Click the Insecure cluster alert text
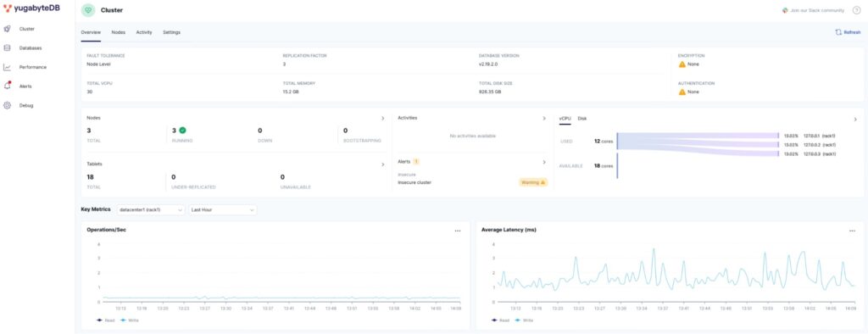Image resolution: width=868 pixels, height=334 pixels. (x=415, y=182)
